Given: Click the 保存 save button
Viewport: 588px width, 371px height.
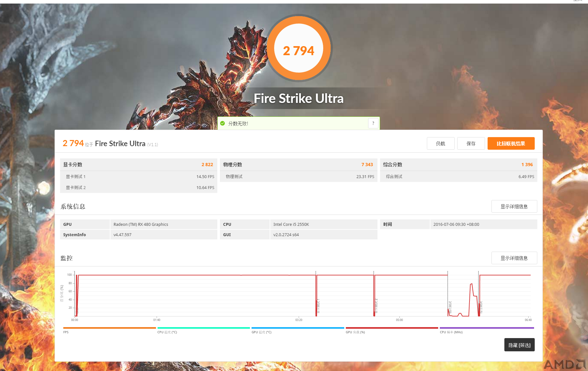Looking at the screenshot, I should (471, 144).
